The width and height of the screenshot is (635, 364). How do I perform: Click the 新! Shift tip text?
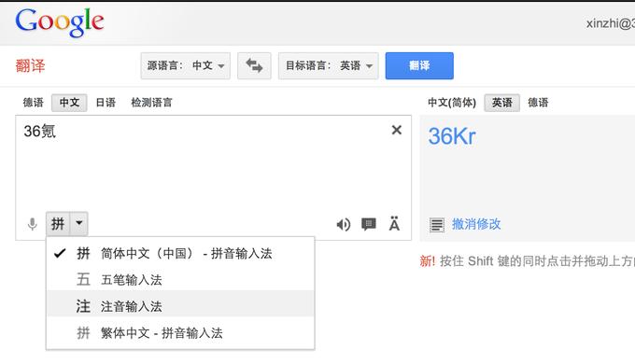tap(527, 261)
